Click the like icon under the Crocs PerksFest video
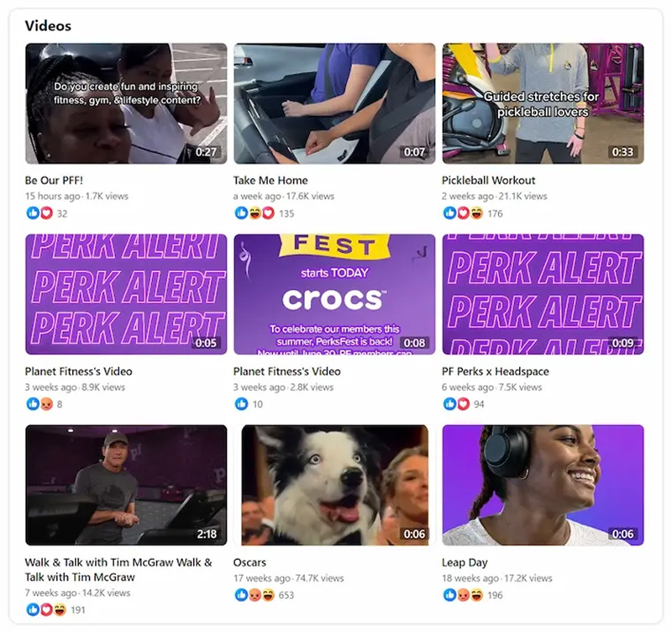The height and width of the screenshot is (632, 672). click(x=241, y=403)
